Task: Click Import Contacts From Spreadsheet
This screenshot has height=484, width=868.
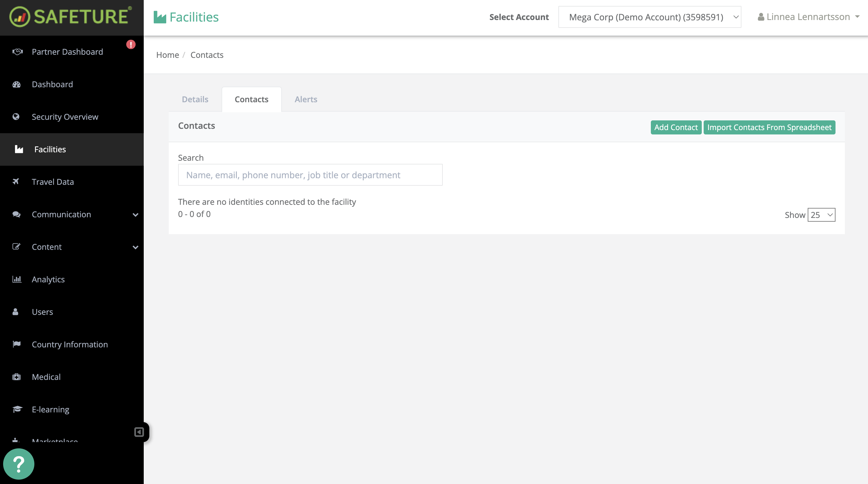Action: [769, 127]
